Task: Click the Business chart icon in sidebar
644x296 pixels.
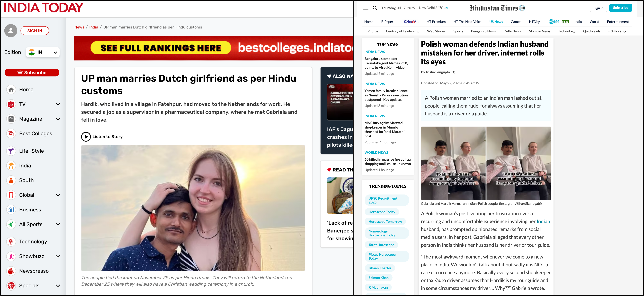Action: 11,210
